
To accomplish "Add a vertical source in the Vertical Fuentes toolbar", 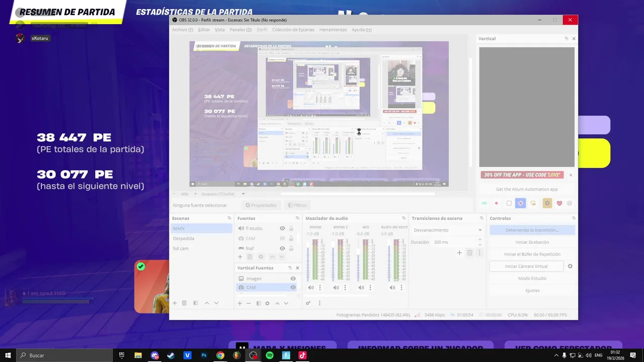I will pyautogui.click(x=240, y=303).
